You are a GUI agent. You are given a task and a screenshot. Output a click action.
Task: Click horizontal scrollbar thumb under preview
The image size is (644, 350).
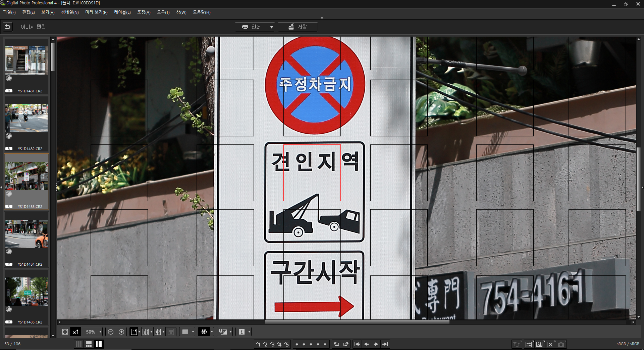coord(357,322)
